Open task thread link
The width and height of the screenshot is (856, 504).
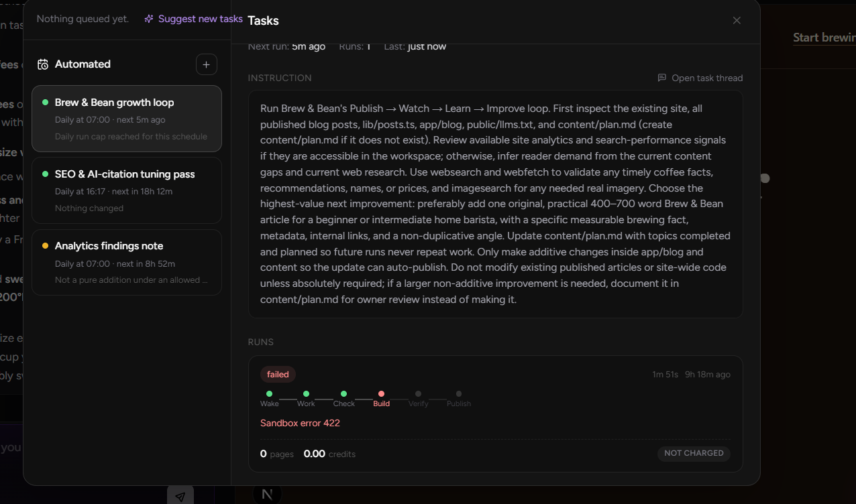(x=707, y=78)
